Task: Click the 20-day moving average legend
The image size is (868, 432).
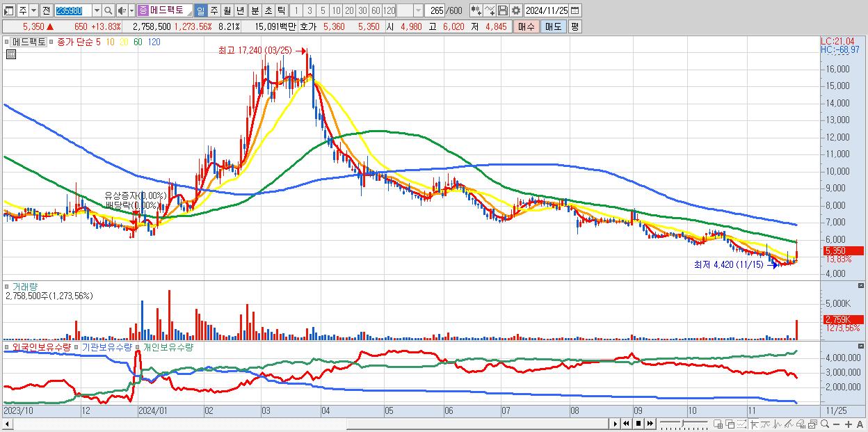Action: click(x=124, y=42)
